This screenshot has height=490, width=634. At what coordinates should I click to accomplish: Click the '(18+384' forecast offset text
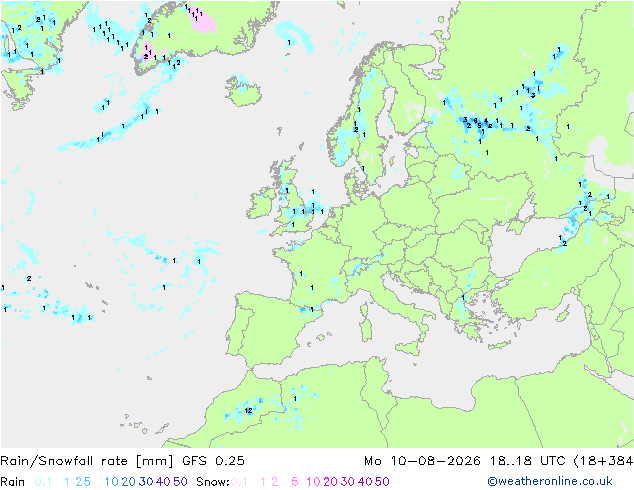click(603, 461)
